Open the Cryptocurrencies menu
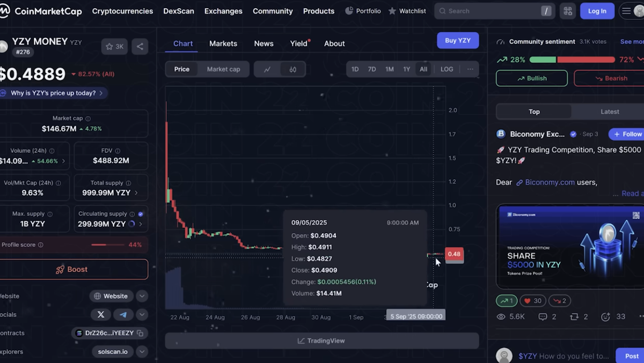 (122, 11)
